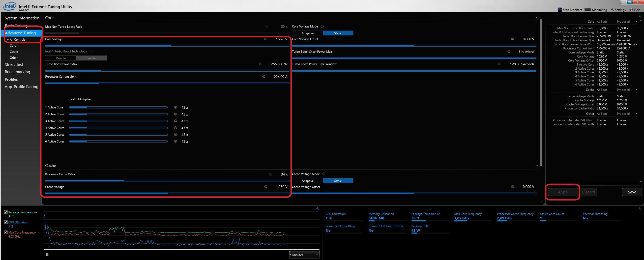Collapse Core group in the summary panel
Viewport: 644px width, 260px height.
click(637, 22)
